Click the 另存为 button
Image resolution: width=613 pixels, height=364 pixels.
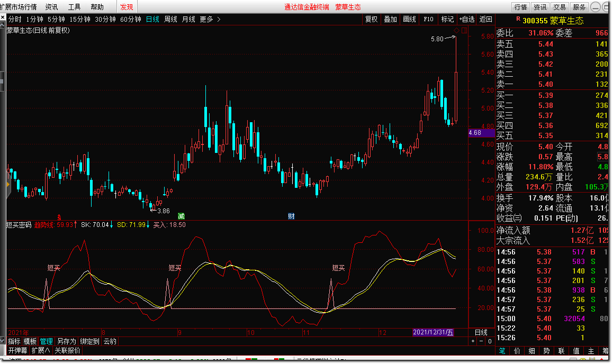click(x=67, y=341)
